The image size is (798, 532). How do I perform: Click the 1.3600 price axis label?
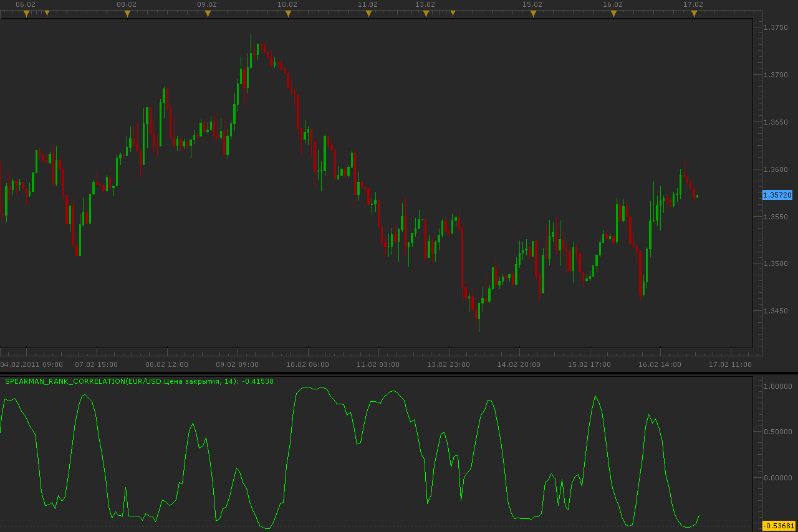[777, 169]
